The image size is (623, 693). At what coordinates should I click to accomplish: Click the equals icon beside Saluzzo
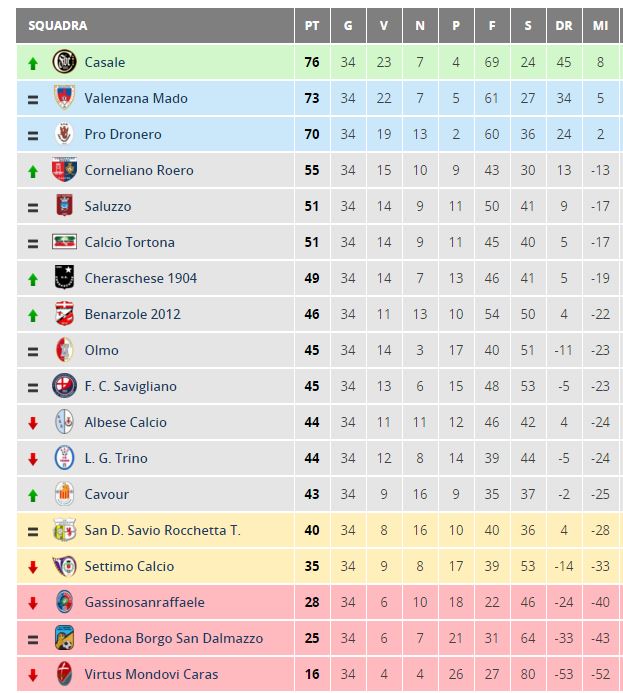[33, 208]
